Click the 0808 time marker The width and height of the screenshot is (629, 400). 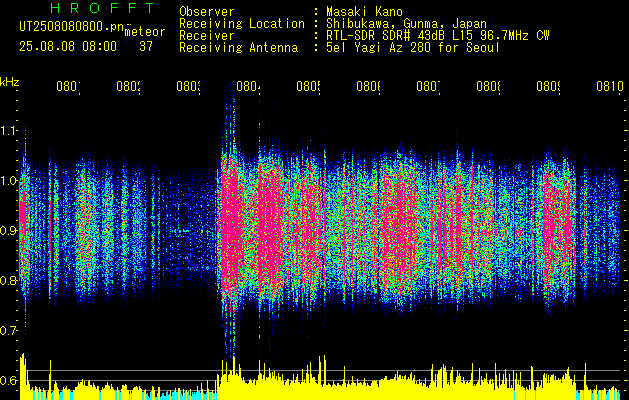[x=488, y=86]
